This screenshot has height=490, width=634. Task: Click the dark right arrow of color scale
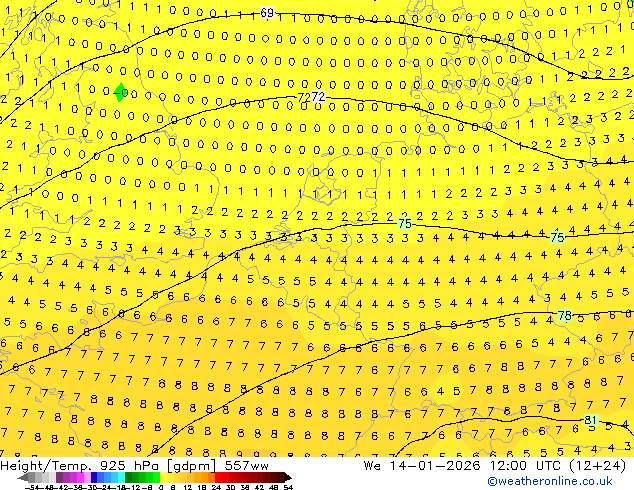coord(288,477)
